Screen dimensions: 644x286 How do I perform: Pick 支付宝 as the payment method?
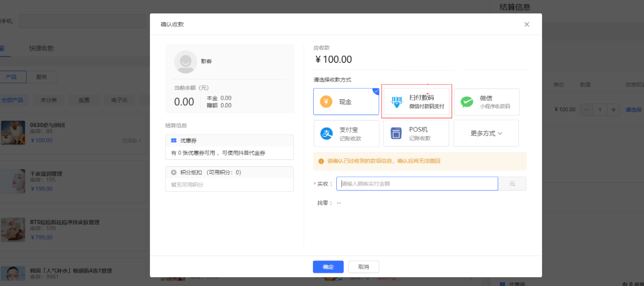[x=346, y=134]
